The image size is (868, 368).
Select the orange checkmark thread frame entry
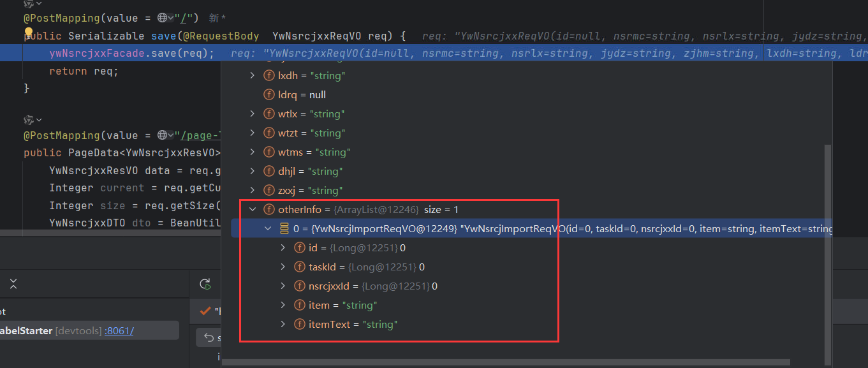click(x=205, y=311)
